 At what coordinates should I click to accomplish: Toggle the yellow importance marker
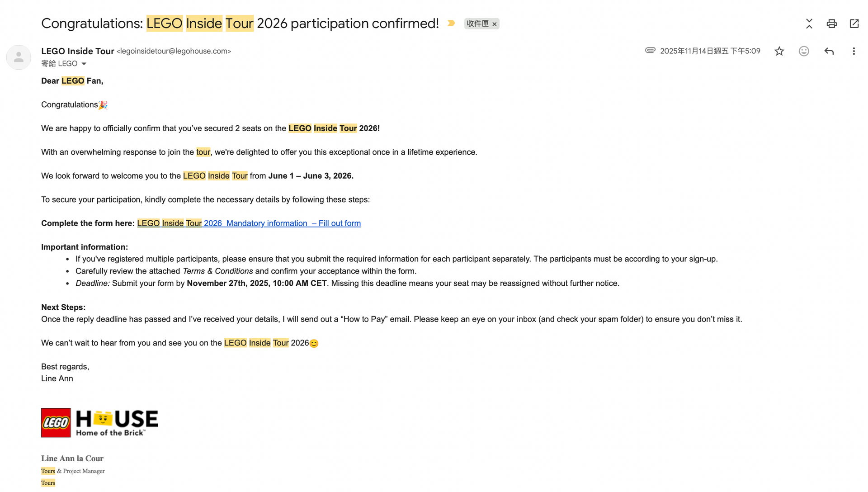click(x=451, y=23)
